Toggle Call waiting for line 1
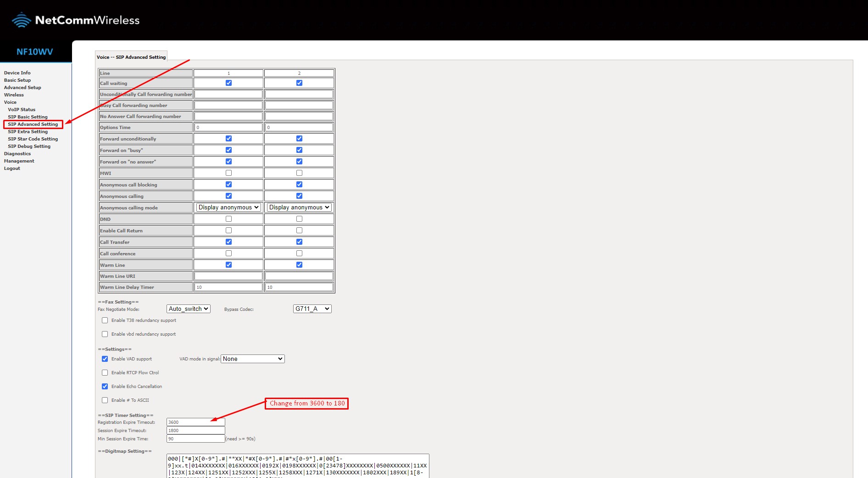Image resolution: width=868 pixels, height=478 pixels. [x=228, y=83]
